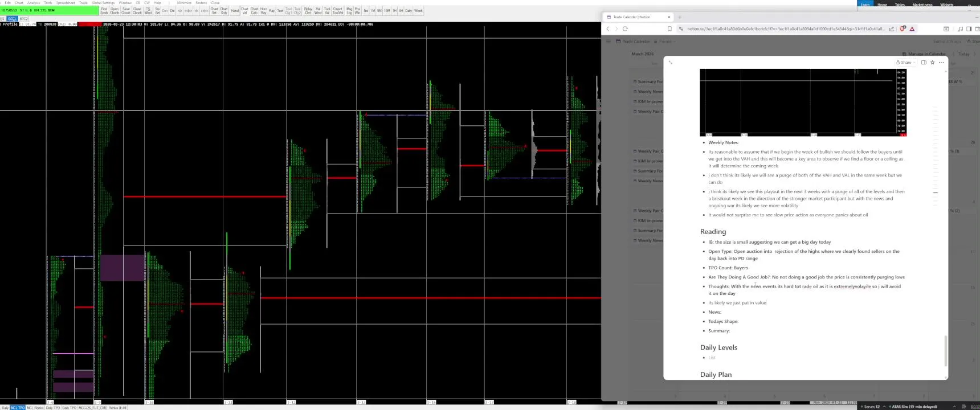Open the Analysis menu

34,3
